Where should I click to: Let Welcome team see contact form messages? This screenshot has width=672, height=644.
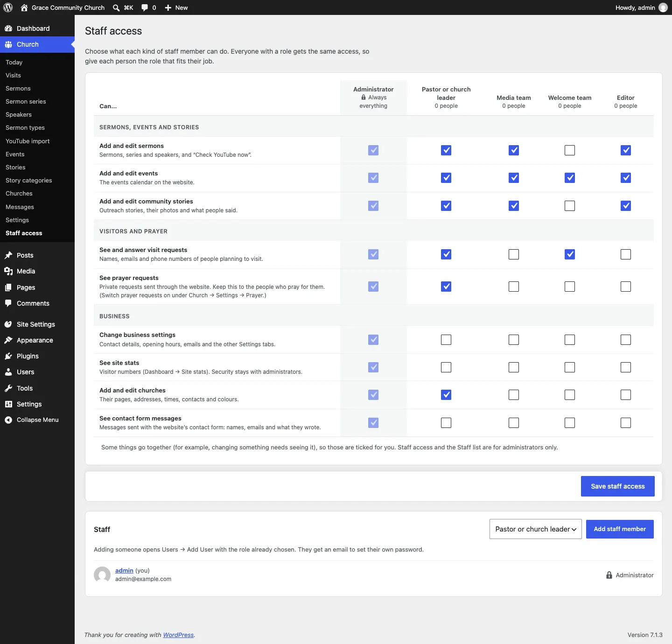click(570, 423)
